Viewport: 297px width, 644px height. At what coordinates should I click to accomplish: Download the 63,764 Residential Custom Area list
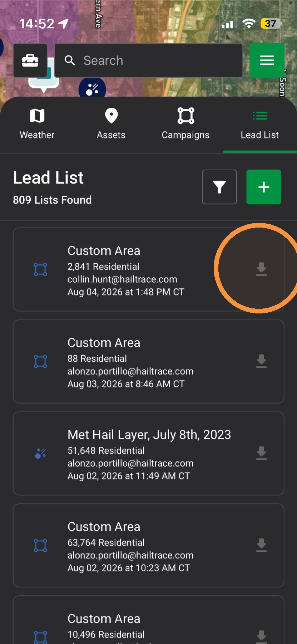(261, 545)
